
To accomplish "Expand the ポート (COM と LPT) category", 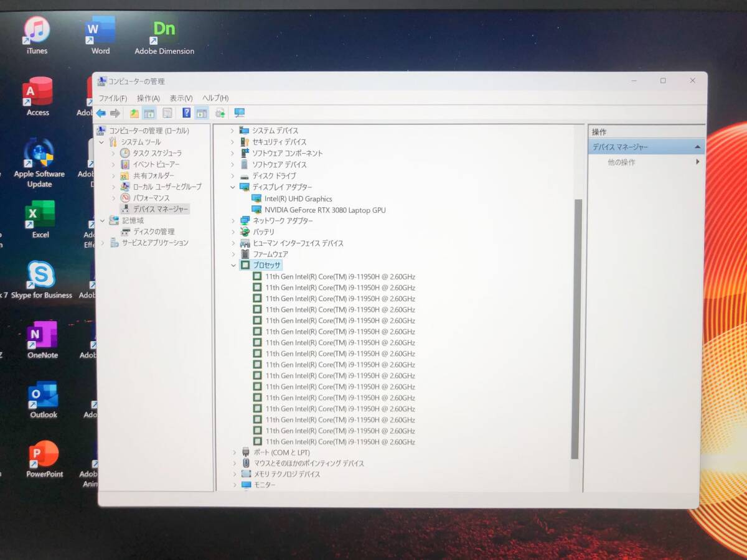I will click(x=235, y=452).
